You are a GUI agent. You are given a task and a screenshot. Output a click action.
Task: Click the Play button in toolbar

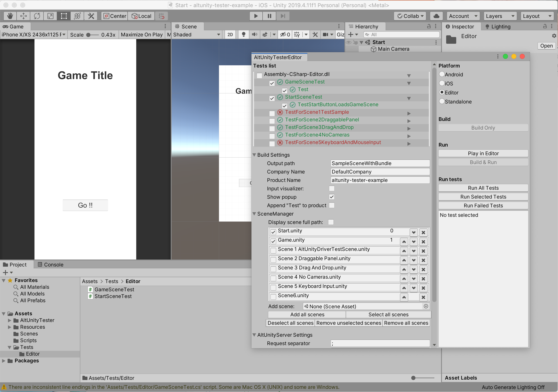pyautogui.click(x=256, y=16)
